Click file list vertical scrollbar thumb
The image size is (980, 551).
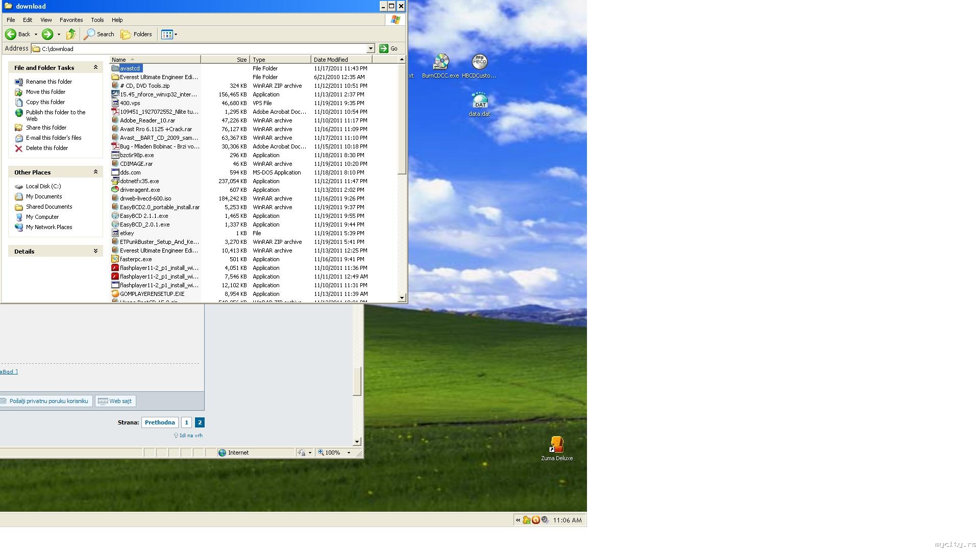402,117
